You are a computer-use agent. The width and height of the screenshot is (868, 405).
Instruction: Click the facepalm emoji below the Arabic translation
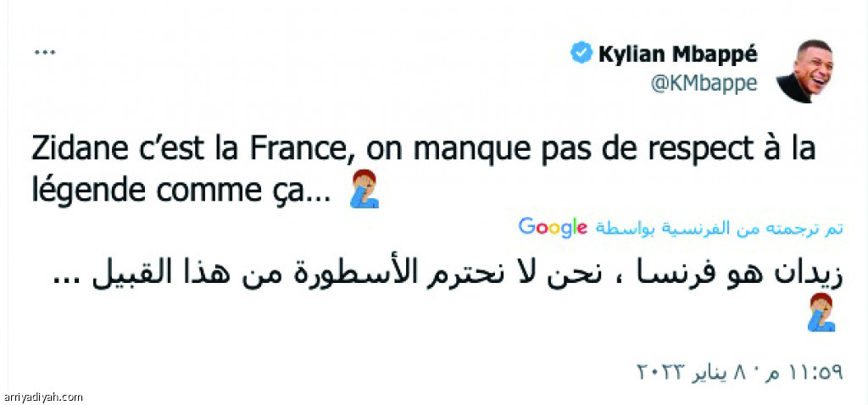pyautogui.click(x=821, y=313)
